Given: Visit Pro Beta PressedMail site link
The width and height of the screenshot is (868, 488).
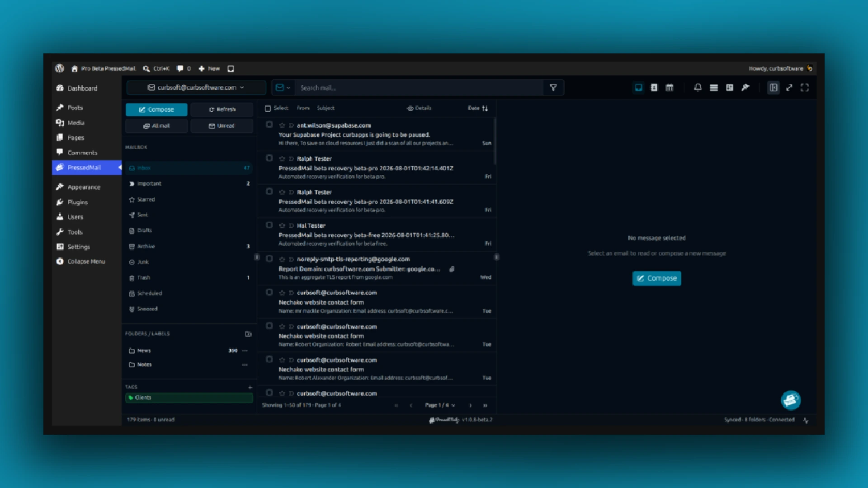Looking at the screenshot, I should pos(104,69).
